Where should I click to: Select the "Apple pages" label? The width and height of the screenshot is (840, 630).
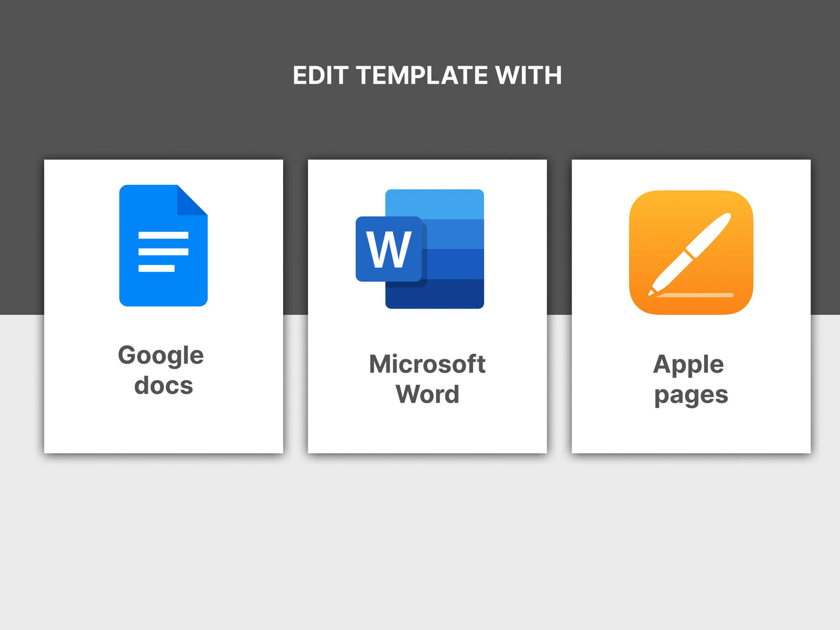pyautogui.click(x=691, y=379)
